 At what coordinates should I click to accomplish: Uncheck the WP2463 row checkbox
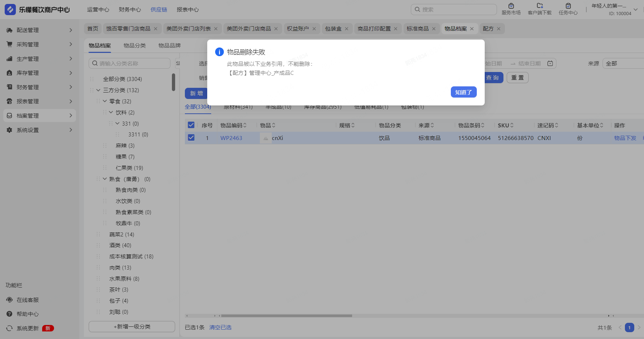[x=191, y=137]
